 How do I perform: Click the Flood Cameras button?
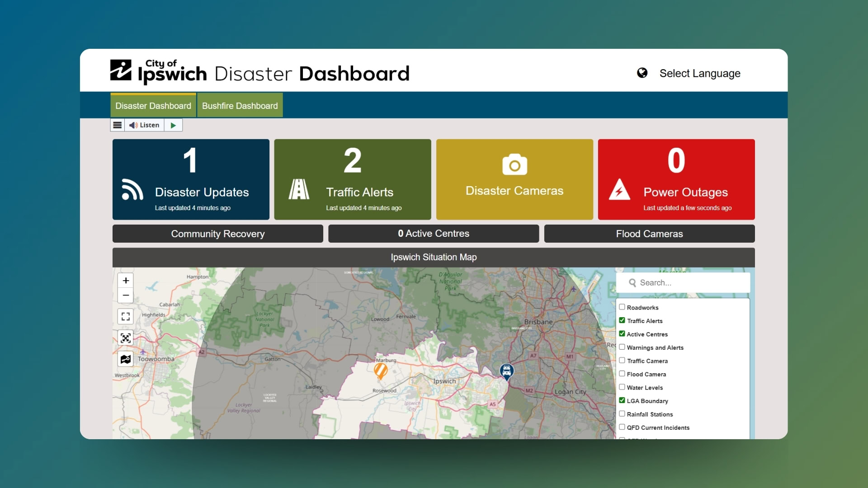(x=649, y=234)
